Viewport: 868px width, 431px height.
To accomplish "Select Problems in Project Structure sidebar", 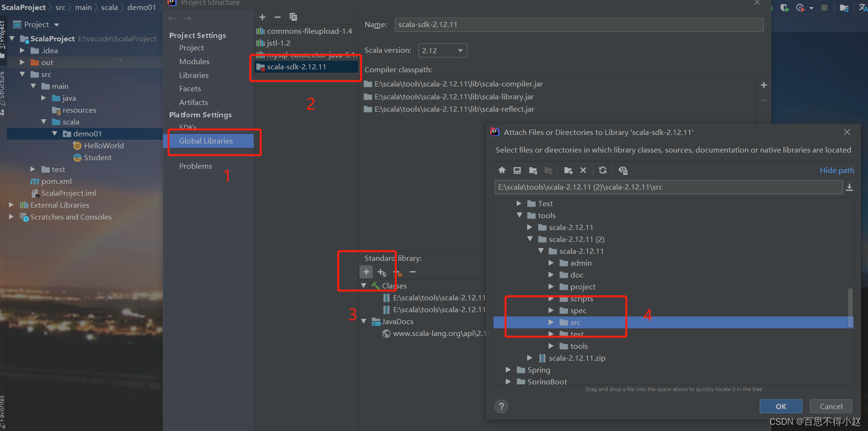I will [x=195, y=166].
